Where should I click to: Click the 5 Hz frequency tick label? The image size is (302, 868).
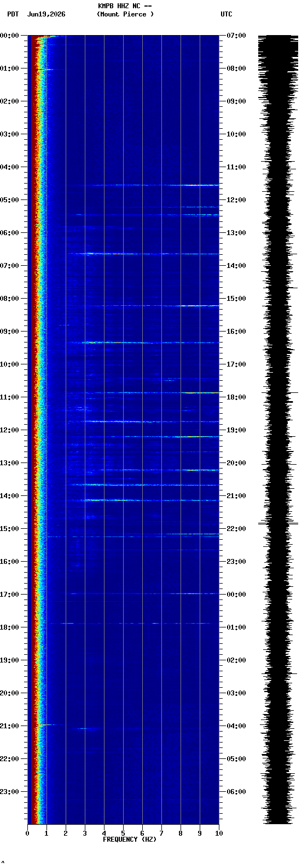coord(123,833)
